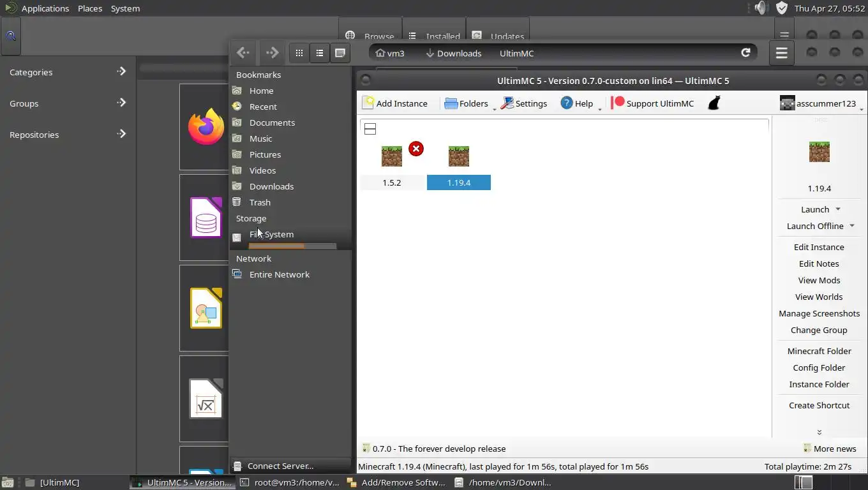Open Manage Screenshots
Image resolution: width=868 pixels, height=490 pixels.
coord(819,313)
